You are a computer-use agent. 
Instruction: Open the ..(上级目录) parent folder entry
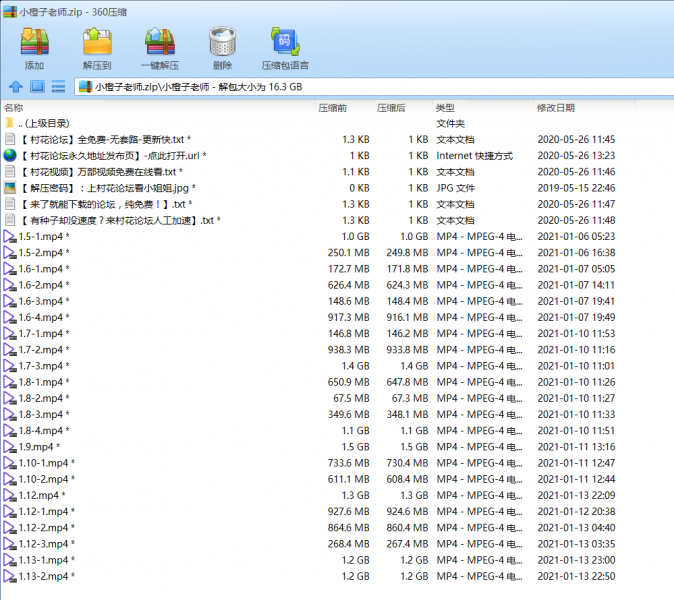click(x=43, y=123)
